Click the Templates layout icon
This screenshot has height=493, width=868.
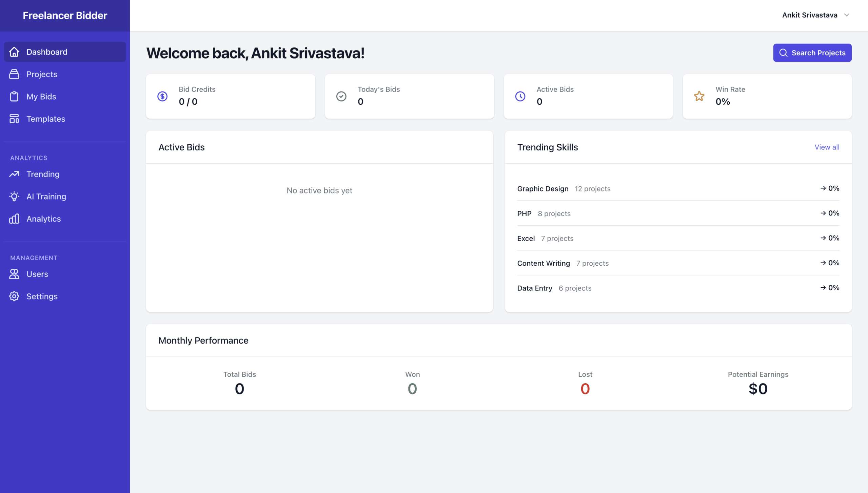click(14, 119)
